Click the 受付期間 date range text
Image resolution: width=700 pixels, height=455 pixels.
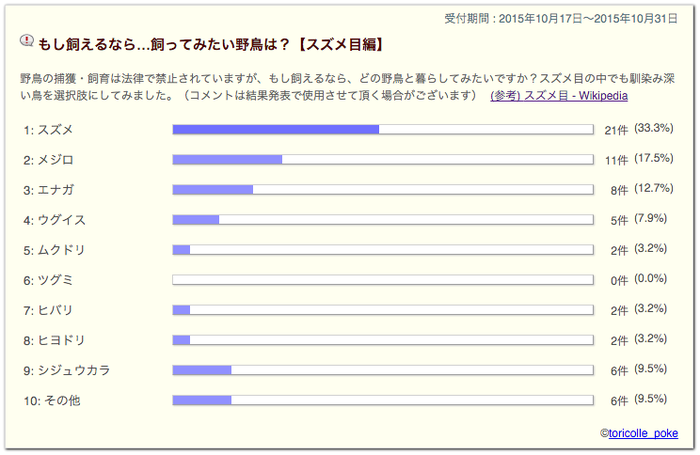561,19
